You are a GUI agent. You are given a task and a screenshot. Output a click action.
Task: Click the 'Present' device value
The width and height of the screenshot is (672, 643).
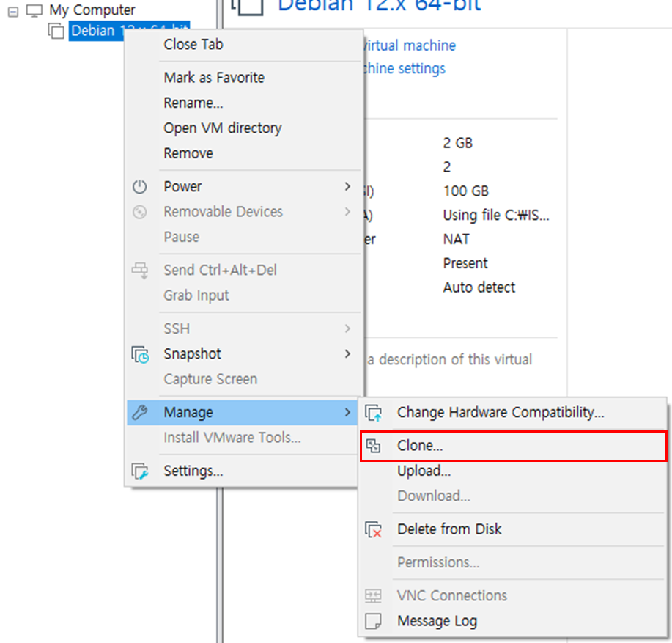465,263
